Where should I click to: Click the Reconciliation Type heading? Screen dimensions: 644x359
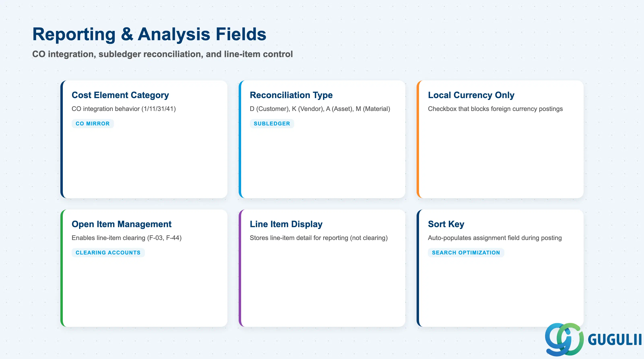coord(291,95)
